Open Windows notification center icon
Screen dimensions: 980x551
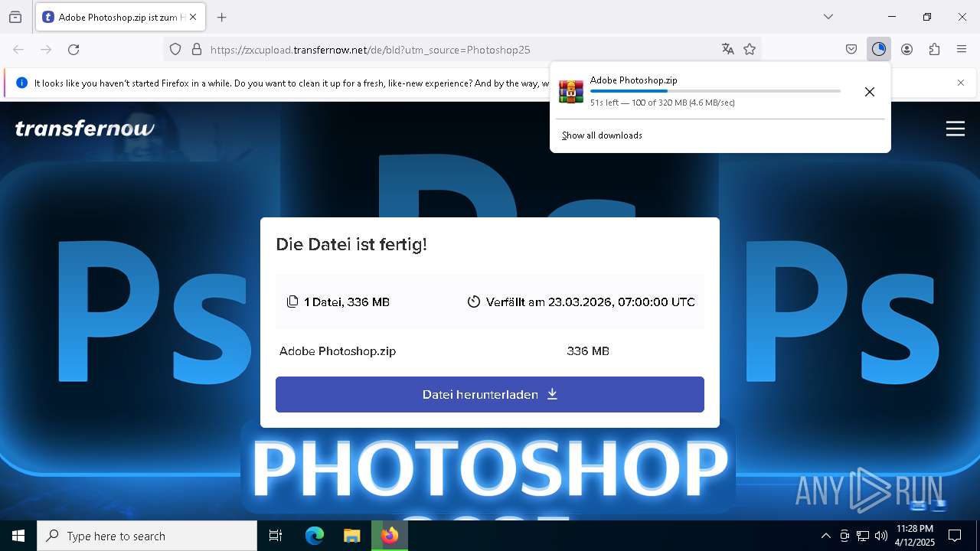coord(955,536)
